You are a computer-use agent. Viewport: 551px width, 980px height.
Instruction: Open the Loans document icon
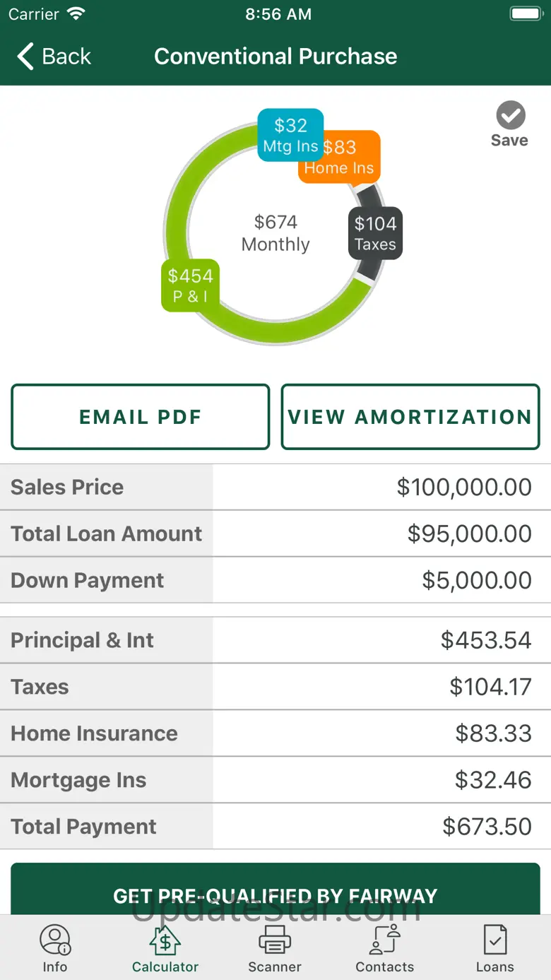tap(494, 940)
